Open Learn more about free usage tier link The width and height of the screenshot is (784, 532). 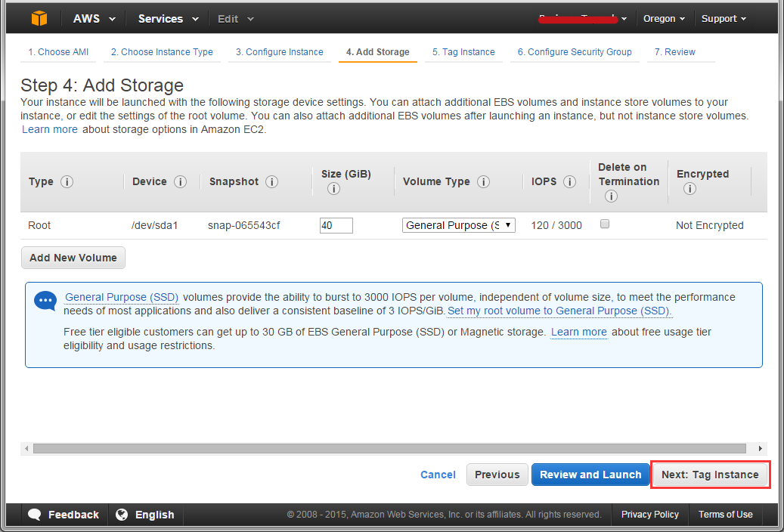[579, 332]
